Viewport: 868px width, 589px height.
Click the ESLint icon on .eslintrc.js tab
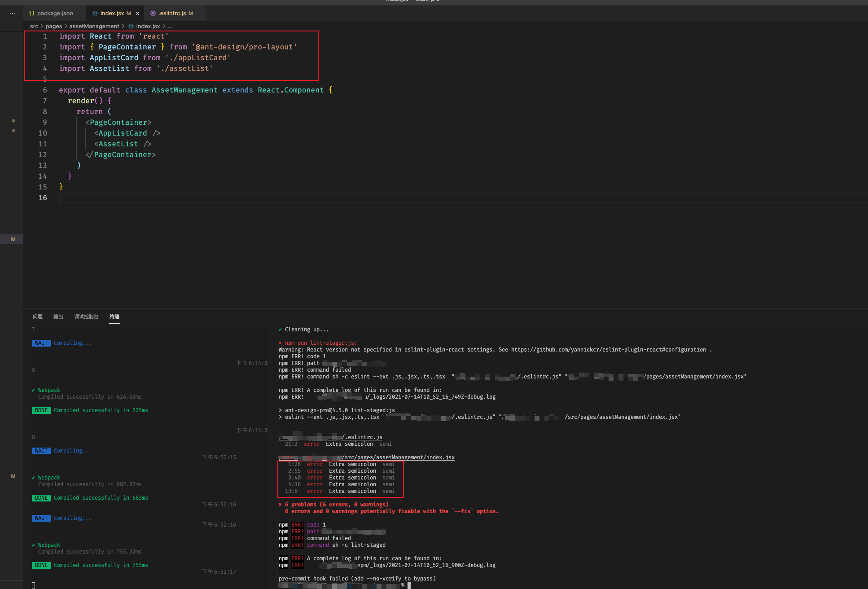point(153,13)
